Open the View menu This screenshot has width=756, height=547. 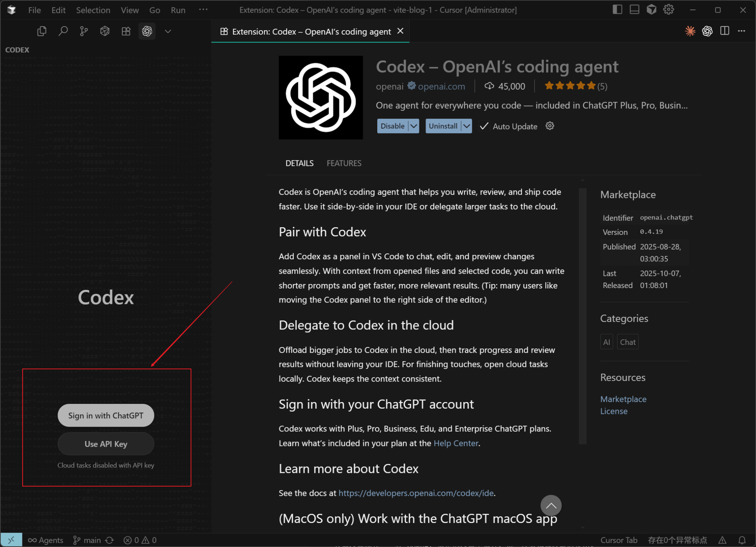(129, 10)
